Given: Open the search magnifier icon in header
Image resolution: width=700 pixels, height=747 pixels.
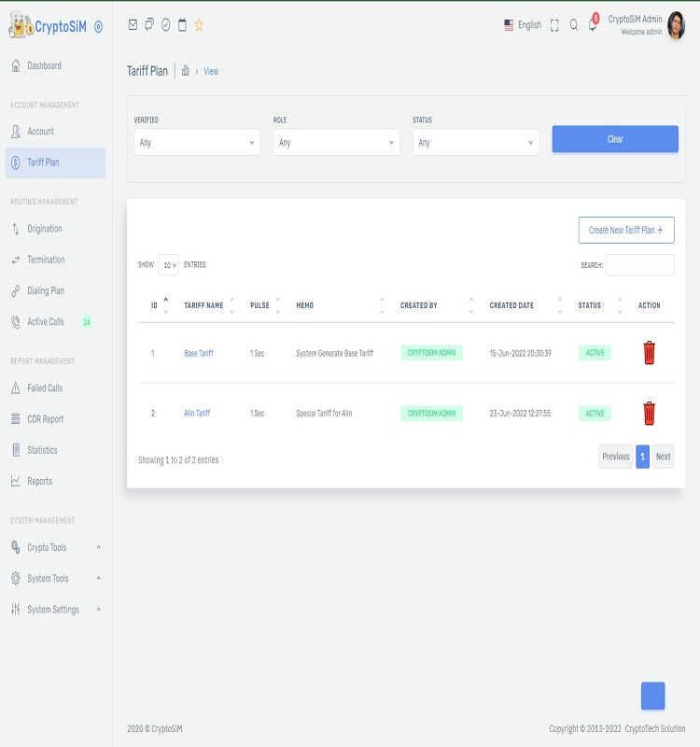Looking at the screenshot, I should tap(574, 25).
